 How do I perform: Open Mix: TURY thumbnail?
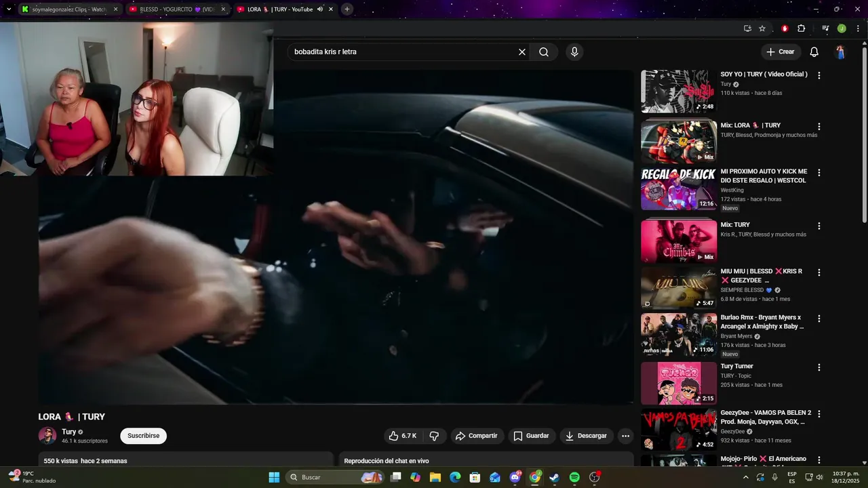coord(679,241)
